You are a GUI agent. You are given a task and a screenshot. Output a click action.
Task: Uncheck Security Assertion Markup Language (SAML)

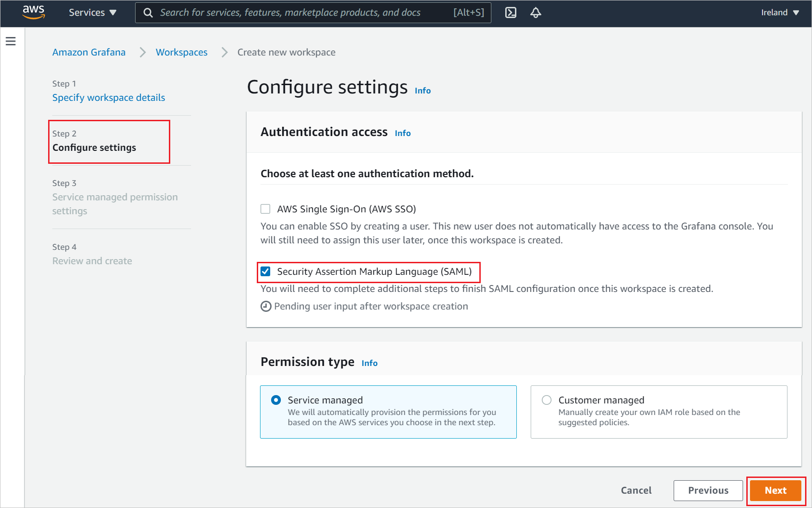(x=265, y=272)
